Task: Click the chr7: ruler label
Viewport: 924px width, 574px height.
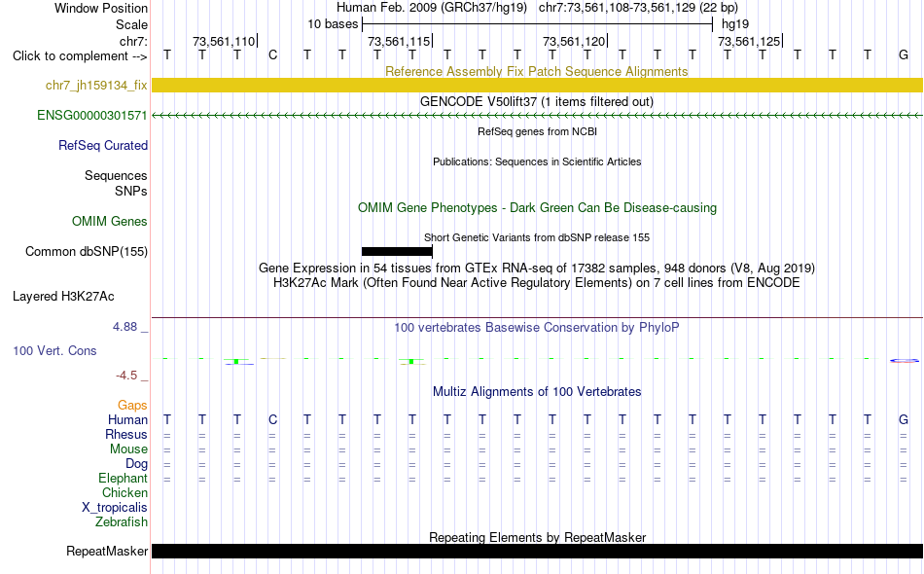Action: (x=133, y=41)
